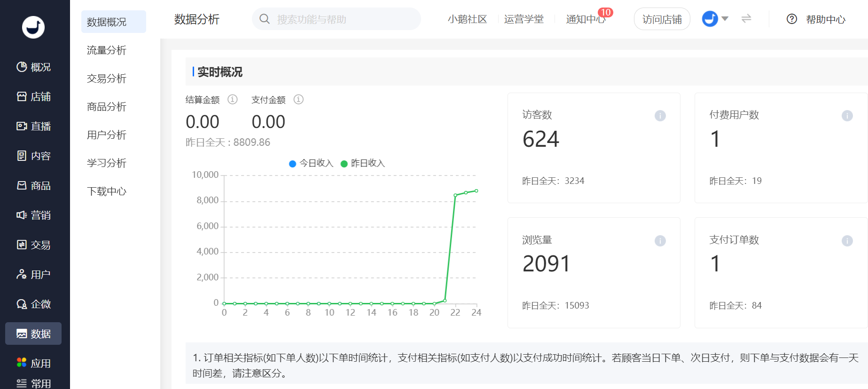Open 商品 products section
Screen dimensions: 868x389
(33, 186)
